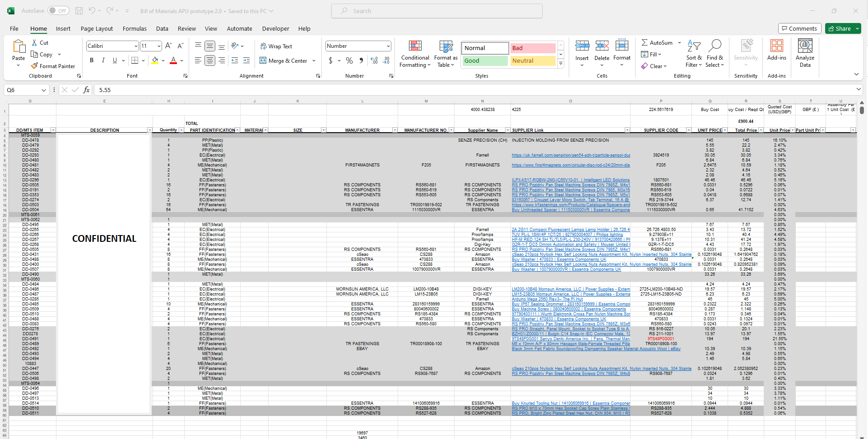Apply the Neutral cell style
Image resolution: width=868 pixels, height=439 pixels.
(533, 60)
